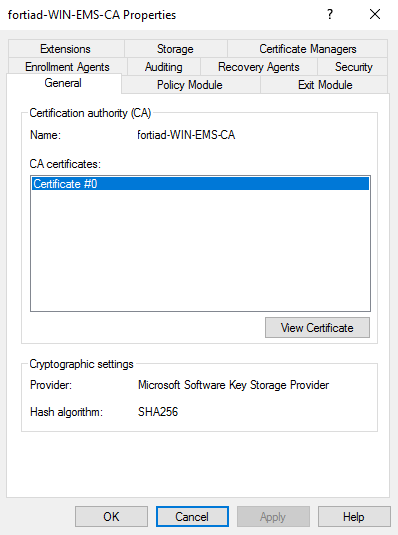Click the Hash algorithm label

click(66, 412)
